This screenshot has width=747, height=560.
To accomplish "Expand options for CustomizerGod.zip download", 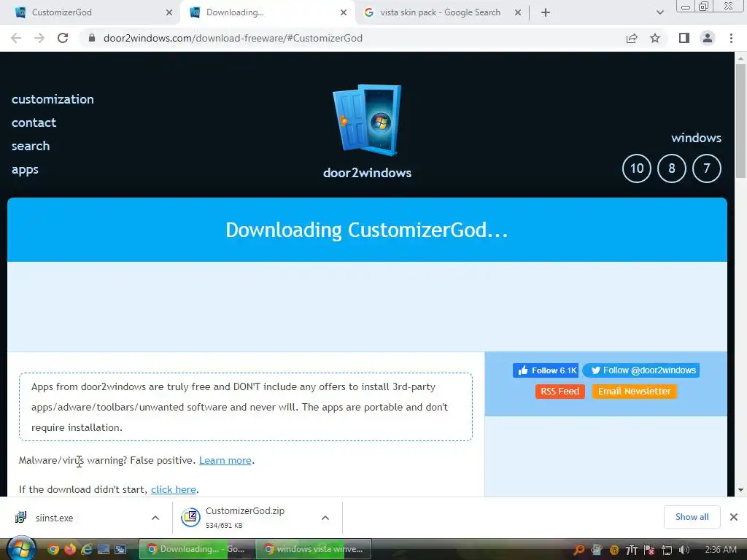I will pyautogui.click(x=325, y=518).
